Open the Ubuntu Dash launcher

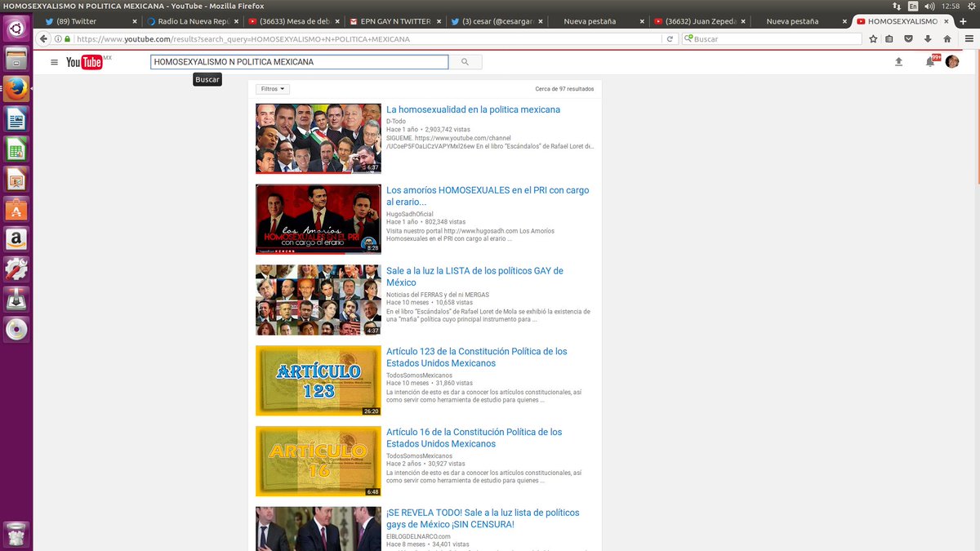pyautogui.click(x=16, y=29)
